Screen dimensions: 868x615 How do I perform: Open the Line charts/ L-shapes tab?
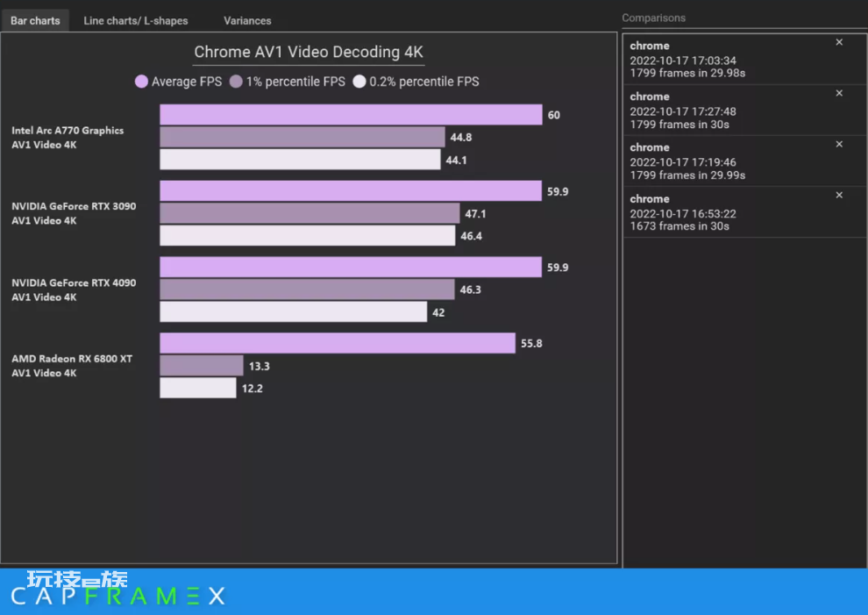coord(136,20)
